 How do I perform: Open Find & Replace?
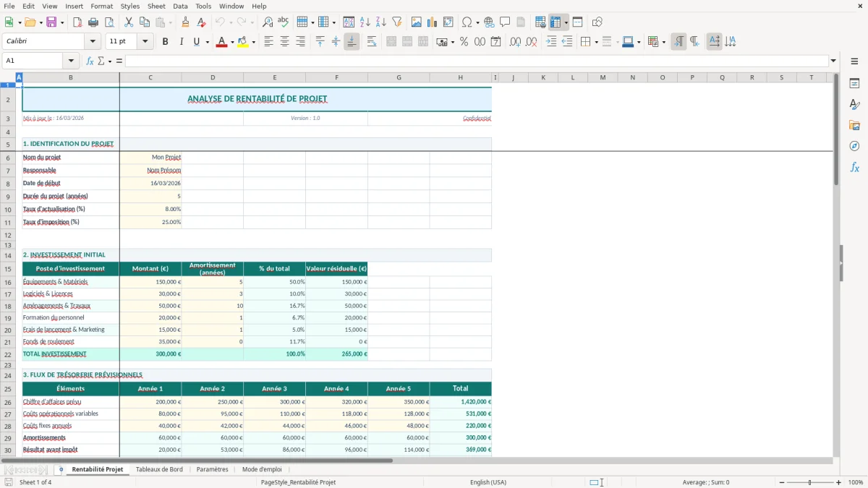268,22
